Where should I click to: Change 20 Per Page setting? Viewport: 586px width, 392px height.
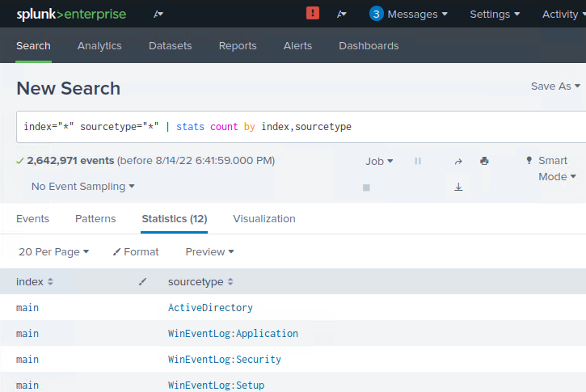pos(54,252)
